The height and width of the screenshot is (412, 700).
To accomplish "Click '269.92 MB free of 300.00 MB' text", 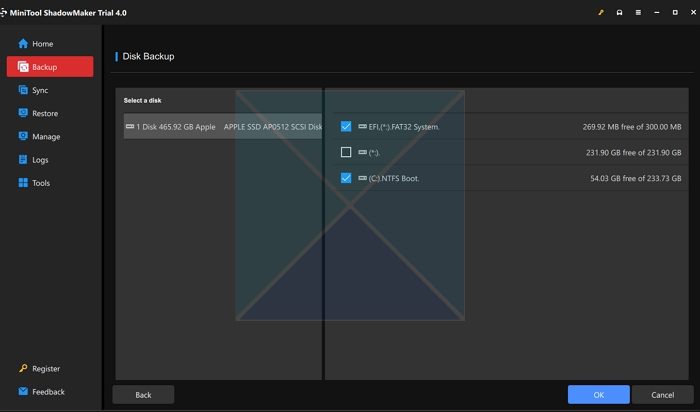I will [632, 127].
